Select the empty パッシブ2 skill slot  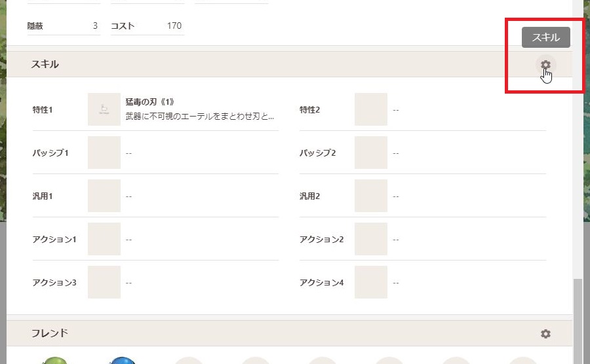[370, 153]
